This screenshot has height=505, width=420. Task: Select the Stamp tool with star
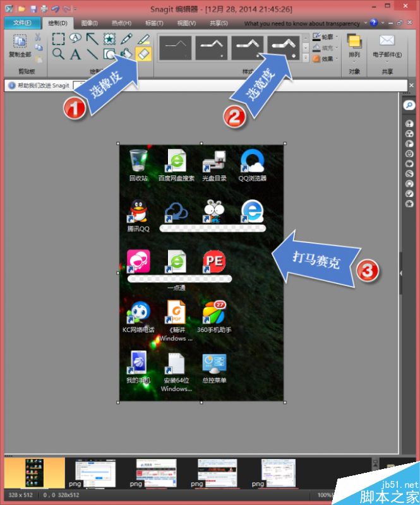pyautogui.click(x=110, y=39)
